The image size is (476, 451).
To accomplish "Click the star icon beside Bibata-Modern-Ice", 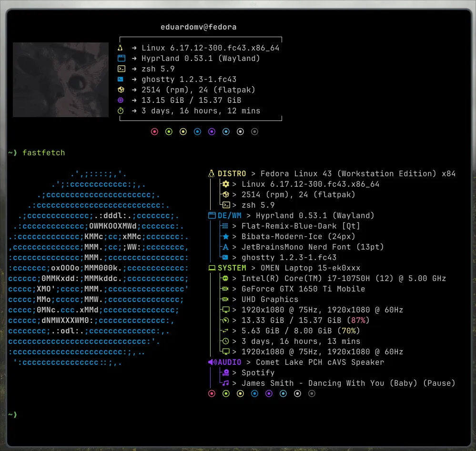I will 226,237.
